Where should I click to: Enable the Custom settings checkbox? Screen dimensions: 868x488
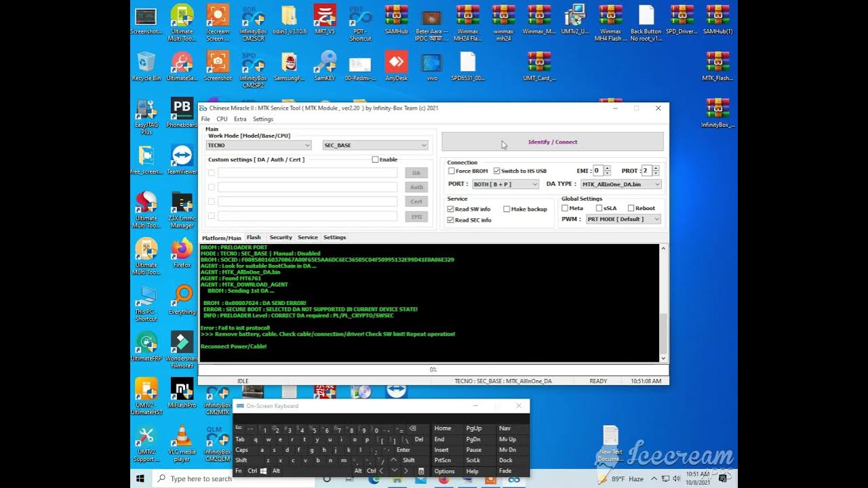375,159
